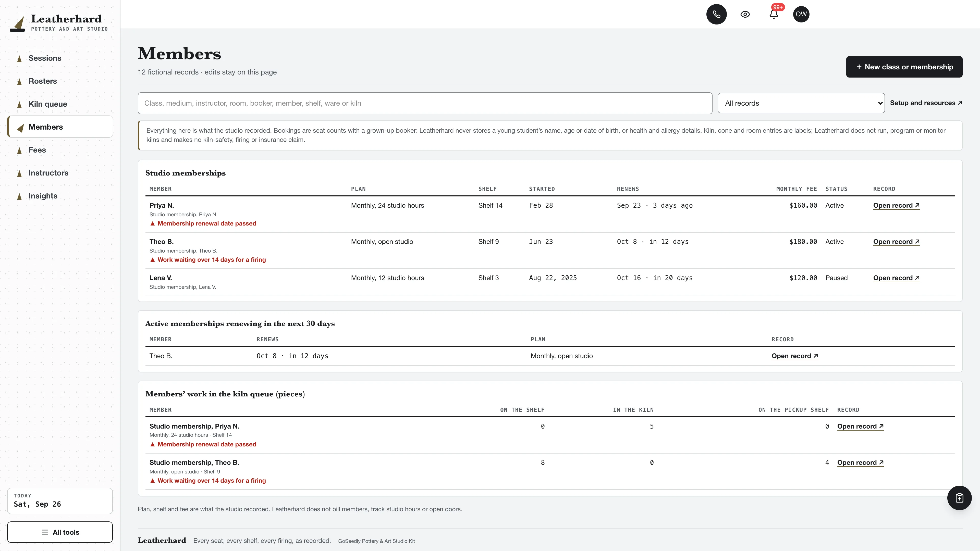Open the Fees section
This screenshot has width=980, height=551.
60,150
